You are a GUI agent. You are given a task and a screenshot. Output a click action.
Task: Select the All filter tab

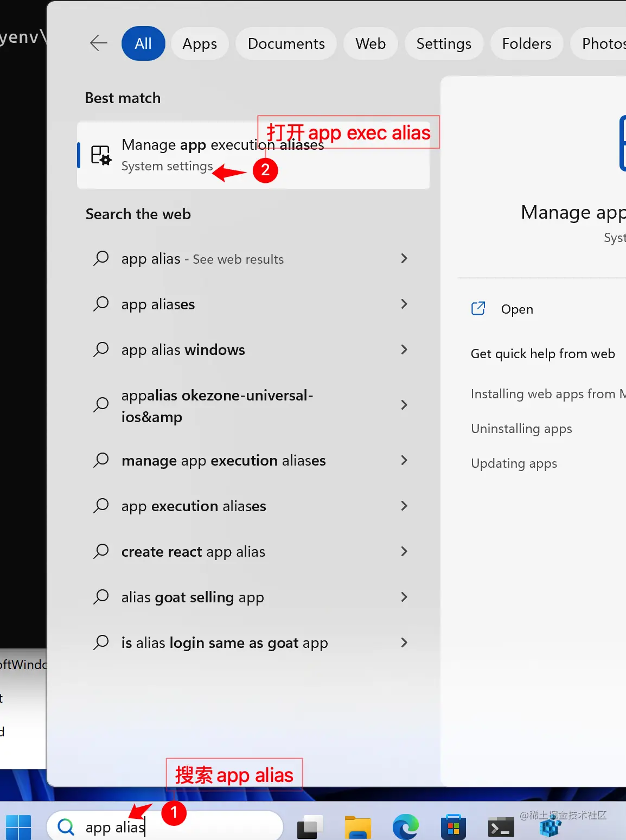point(143,43)
